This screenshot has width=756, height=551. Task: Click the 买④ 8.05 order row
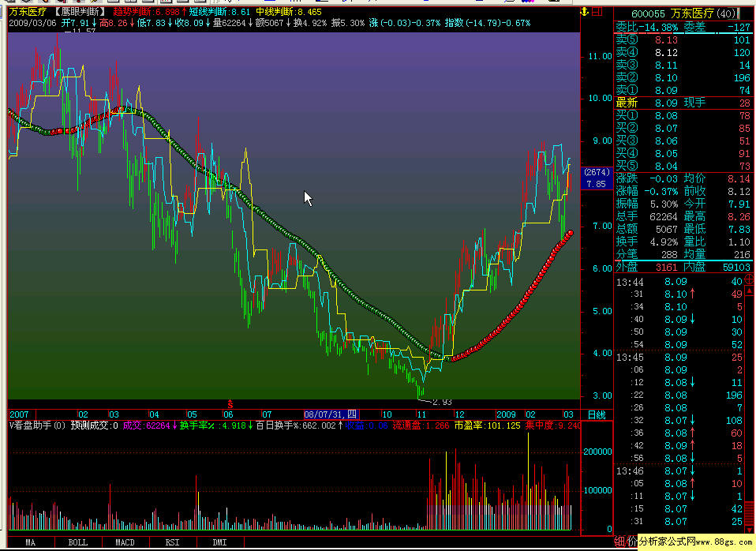tap(683, 153)
